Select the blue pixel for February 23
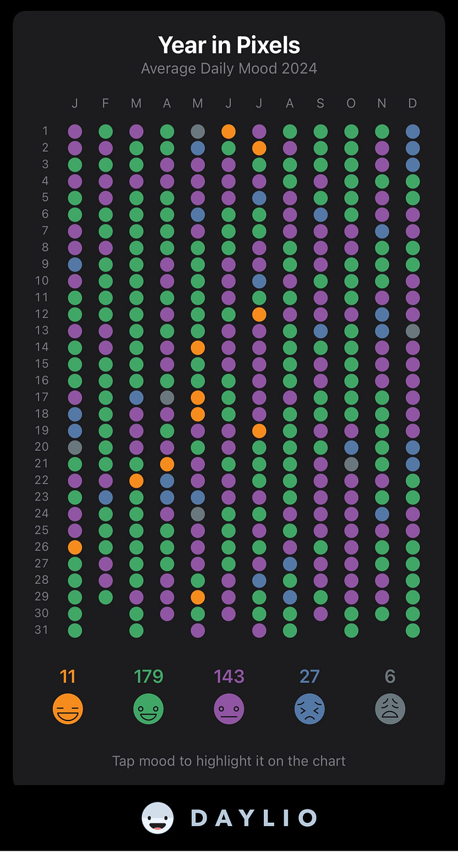The height and width of the screenshot is (868, 458). (x=106, y=497)
